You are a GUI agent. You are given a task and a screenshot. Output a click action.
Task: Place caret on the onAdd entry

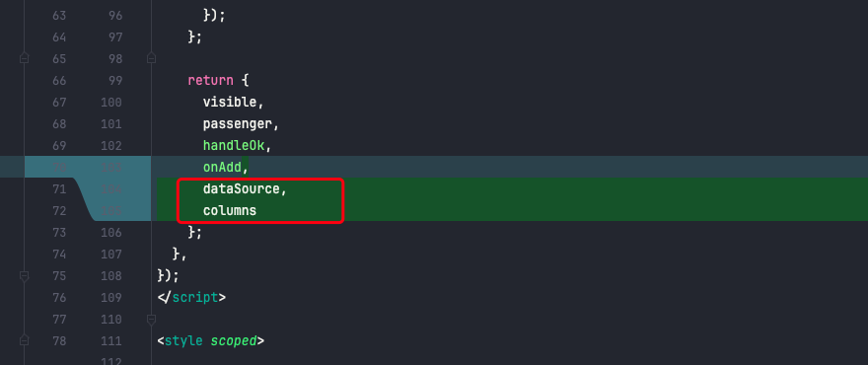point(222,167)
